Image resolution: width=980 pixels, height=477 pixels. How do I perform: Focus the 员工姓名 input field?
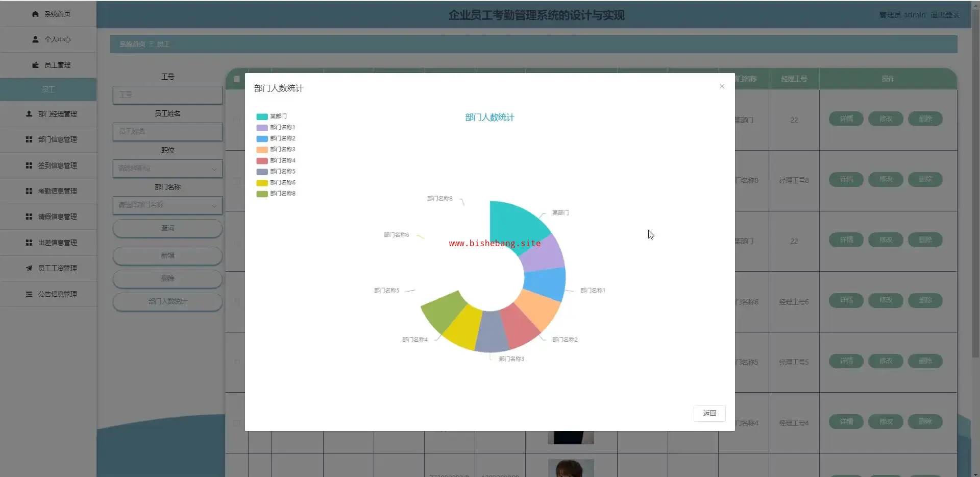pyautogui.click(x=167, y=132)
